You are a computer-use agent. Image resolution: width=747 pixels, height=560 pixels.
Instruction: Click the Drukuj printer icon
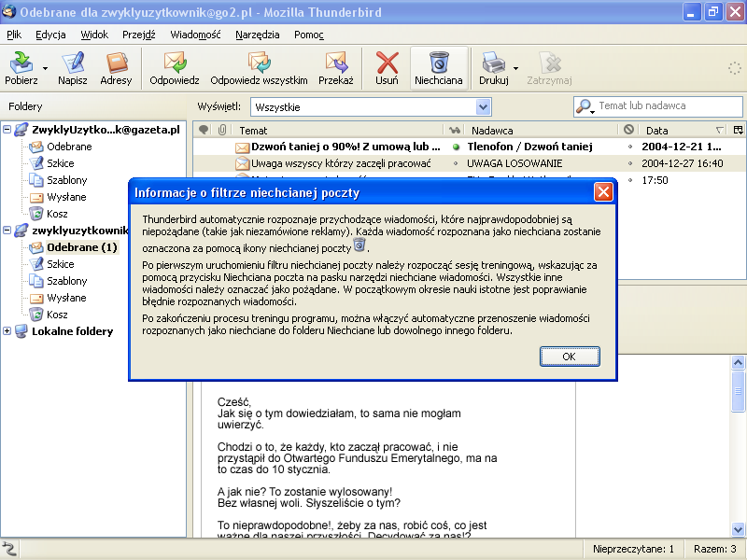[493, 63]
